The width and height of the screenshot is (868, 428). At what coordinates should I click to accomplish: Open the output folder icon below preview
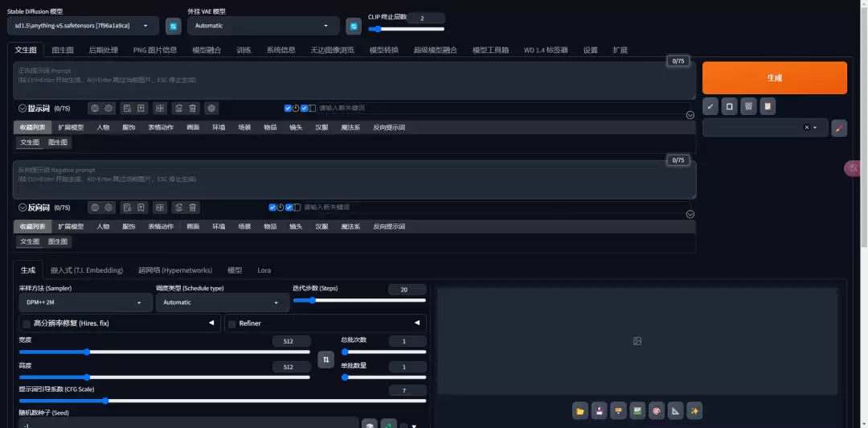pyautogui.click(x=579, y=411)
